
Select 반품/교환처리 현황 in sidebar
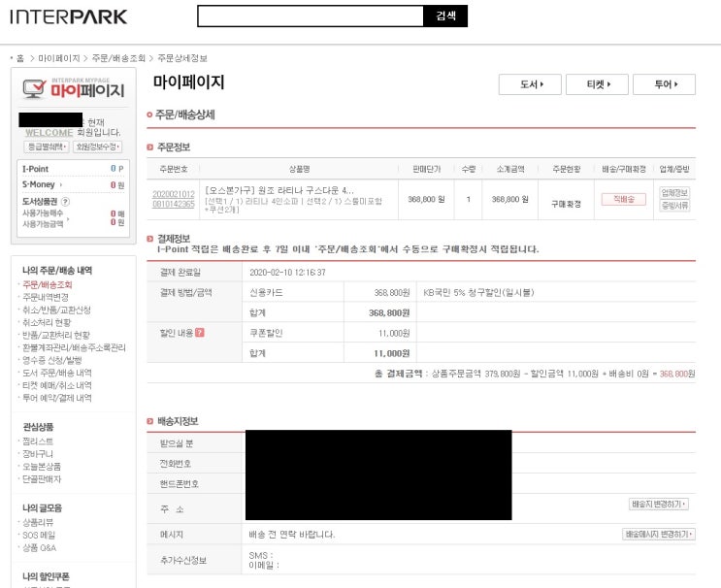coord(56,335)
